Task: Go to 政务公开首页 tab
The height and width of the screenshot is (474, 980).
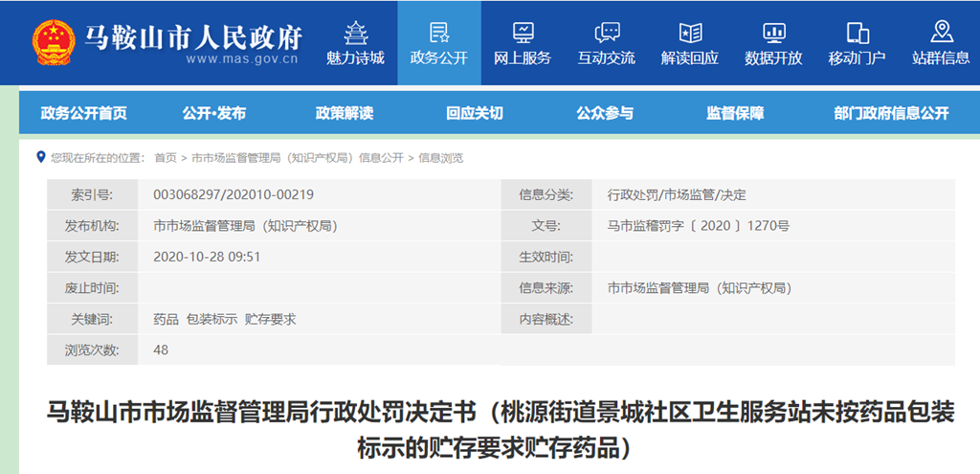Action: (x=84, y=113)
